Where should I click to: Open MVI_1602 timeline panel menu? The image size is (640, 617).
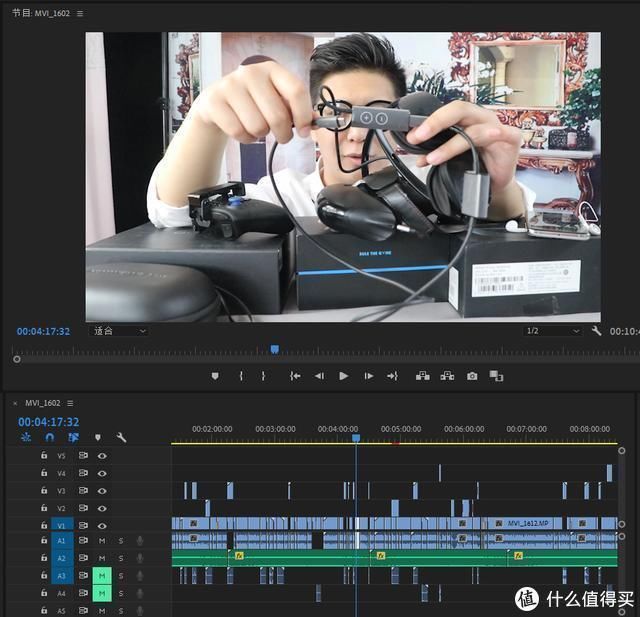point(70,403)
